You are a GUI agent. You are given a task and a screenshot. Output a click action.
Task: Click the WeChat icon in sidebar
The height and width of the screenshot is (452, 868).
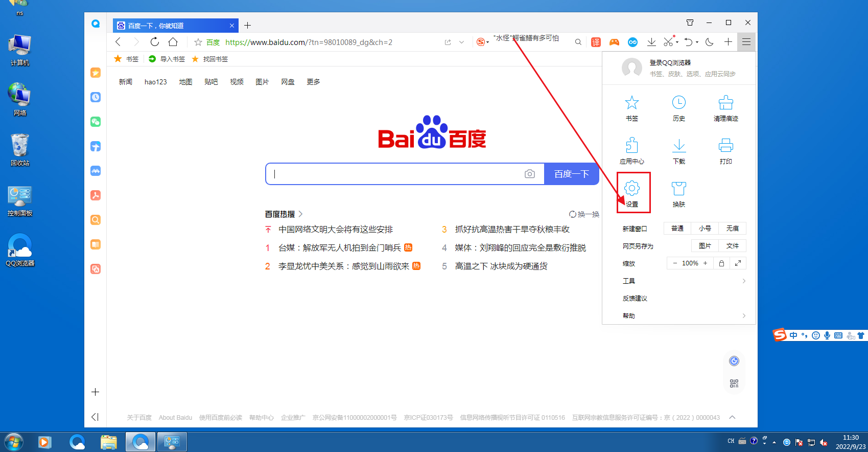tap(96, 122)
